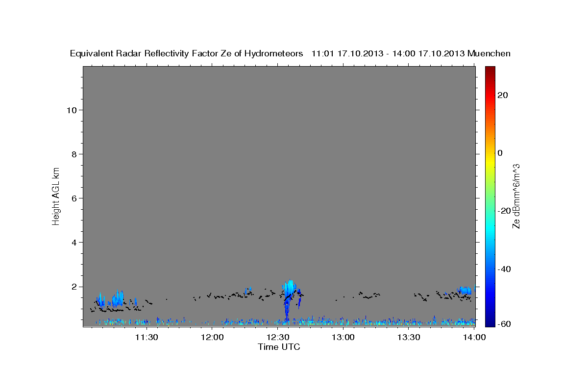Click the 'Height AGL km' axis label
Image resolution: width=588 pixels, height=392 pixels.
coord(56,196)
